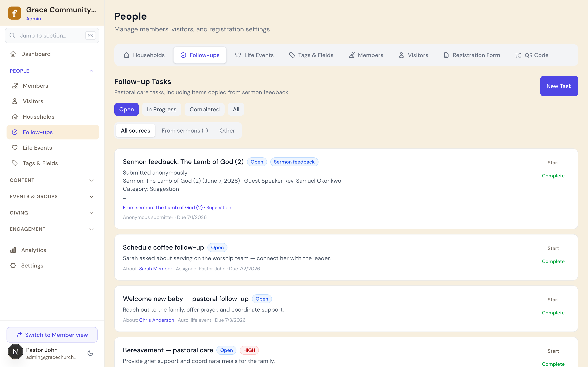Screen dimensions: 588x367
Task: Click the New Task button
Action: 559,86
